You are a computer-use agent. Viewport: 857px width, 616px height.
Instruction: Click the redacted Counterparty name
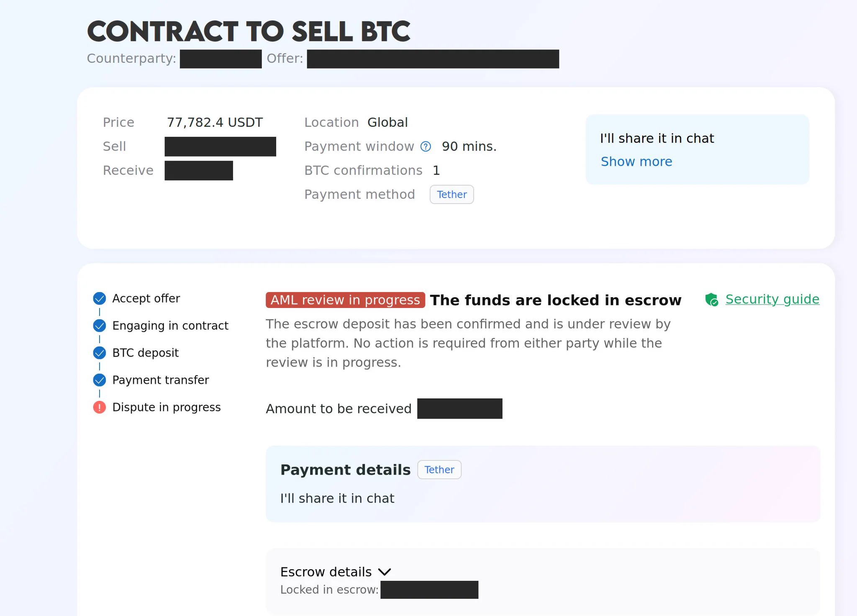221,59
